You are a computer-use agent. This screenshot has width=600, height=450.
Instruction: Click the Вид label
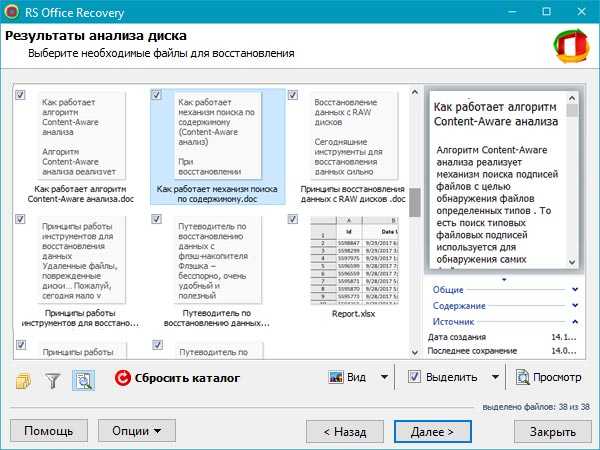tap(356, 378)
